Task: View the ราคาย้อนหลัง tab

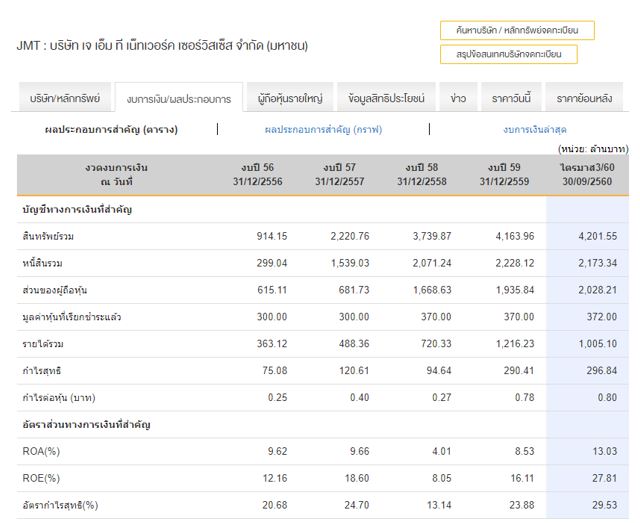Action: (x=584, y=98)
